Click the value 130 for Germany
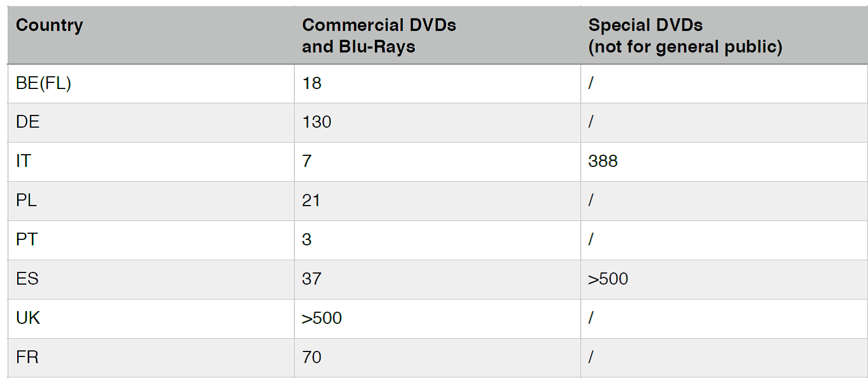The width and height of the screenshot is (868, 378). 316,122
